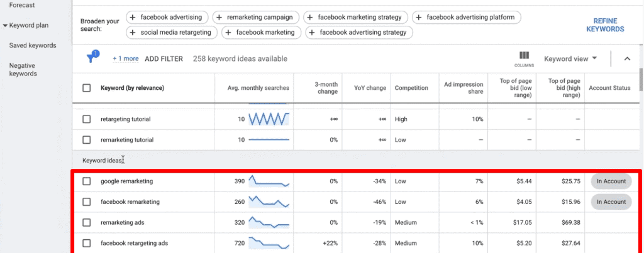Toggle the select-all keywords header checkbox
Screen dimensions: 644x253
87,89
